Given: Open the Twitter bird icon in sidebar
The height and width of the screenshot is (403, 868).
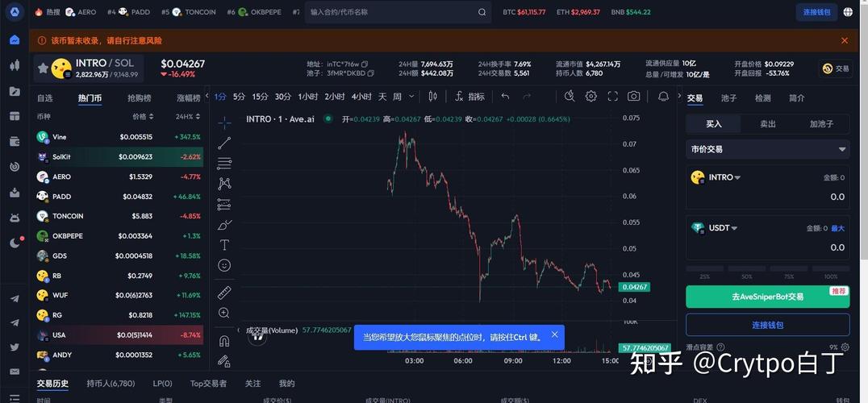Looking at the screenshot, I should click(x=15, y=347).
